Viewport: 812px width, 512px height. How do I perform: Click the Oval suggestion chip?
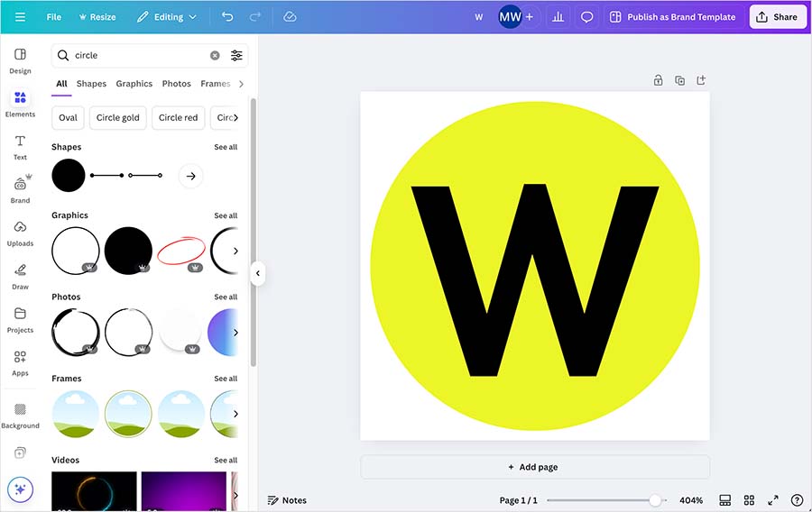click(x=68, y=118)
